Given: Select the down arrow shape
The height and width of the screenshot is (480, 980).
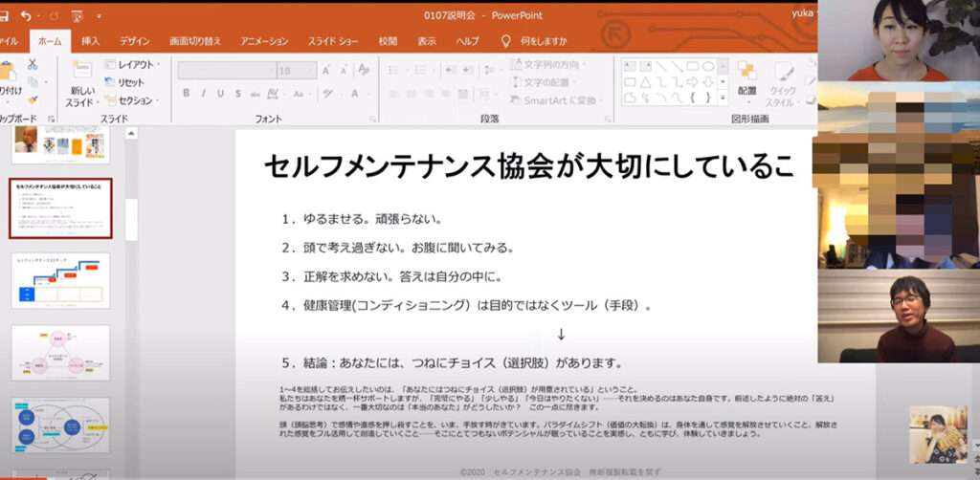Looking at the screenshot, I should pyautogui.click(x=708, y=82).
